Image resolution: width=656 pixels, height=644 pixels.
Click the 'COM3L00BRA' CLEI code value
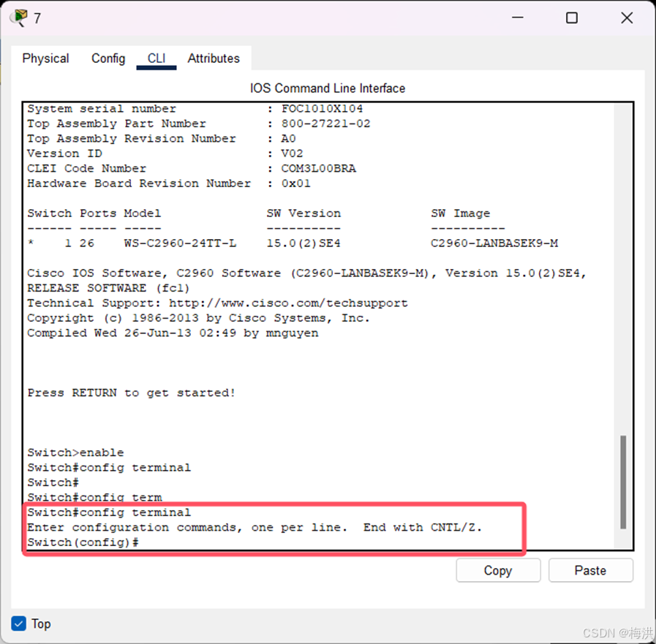[318, 169]
